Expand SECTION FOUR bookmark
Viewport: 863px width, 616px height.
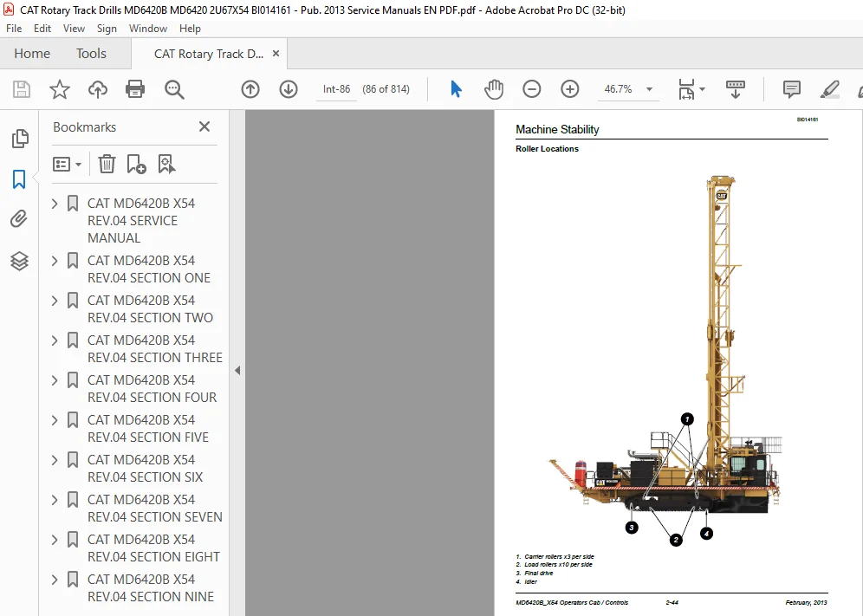[x=55, y=380]
